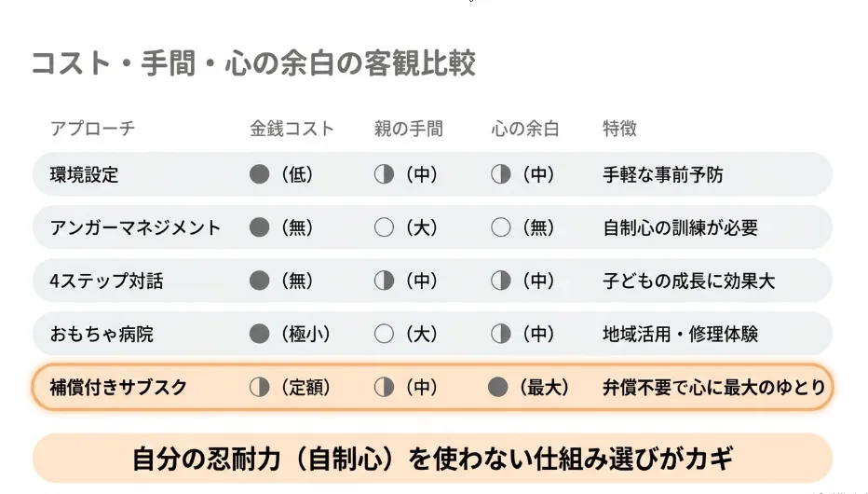868x494 pixels.
Task: Select the 金銭コスト column header
Action: click(x=292, y=129)
